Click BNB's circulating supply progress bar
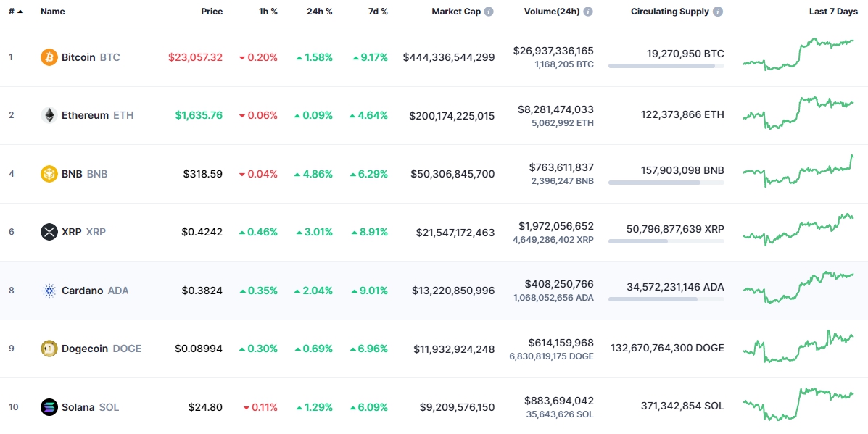The height and width of the screenshot is (434, 868). coord(666,183)
